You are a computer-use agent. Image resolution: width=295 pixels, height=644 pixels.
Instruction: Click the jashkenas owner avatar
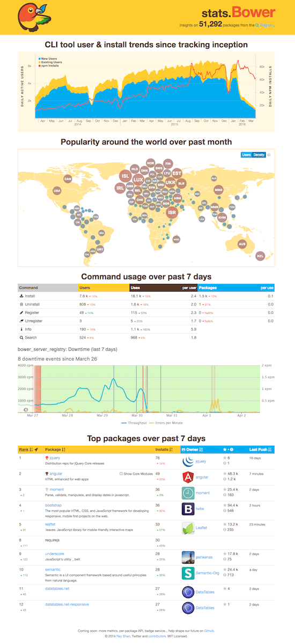tap(188, 557)
